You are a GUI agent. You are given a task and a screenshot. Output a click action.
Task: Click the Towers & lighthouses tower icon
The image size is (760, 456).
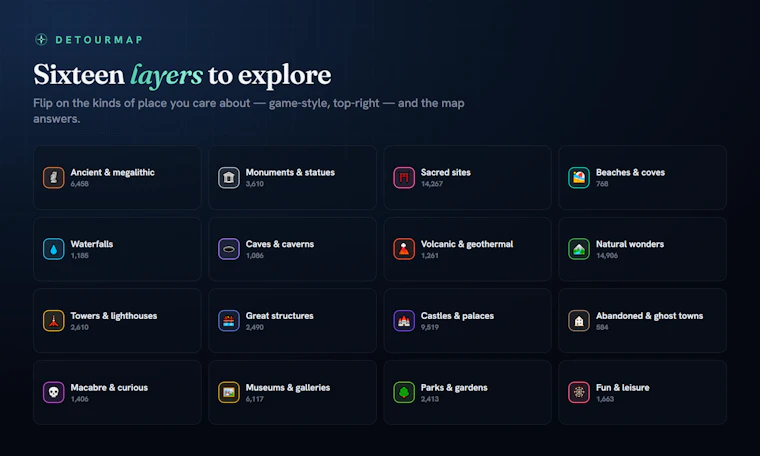[53, 321]
